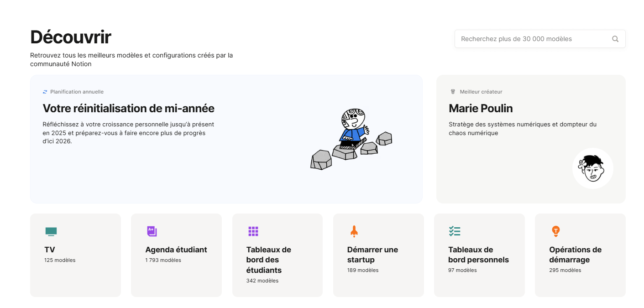Open the Agenda étudiant category title
The image size is (644, 308).
(x=176, y=250)
